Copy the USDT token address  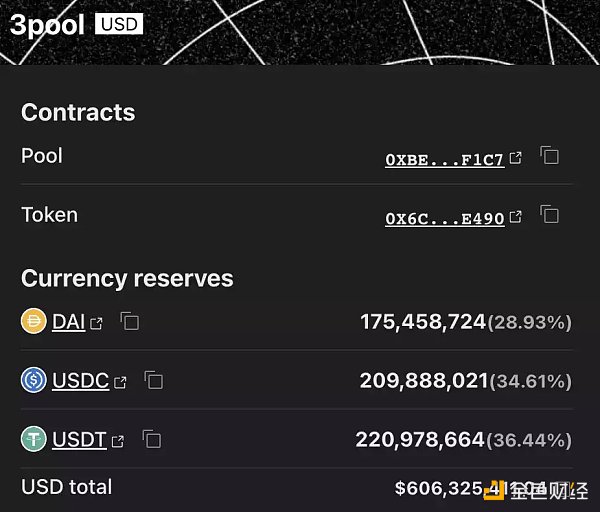(x=152, y=439)
